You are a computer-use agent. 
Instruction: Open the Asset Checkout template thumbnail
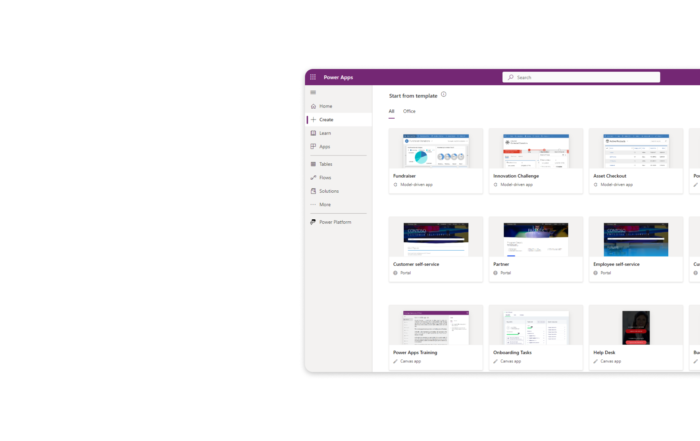tap(636, 150)
